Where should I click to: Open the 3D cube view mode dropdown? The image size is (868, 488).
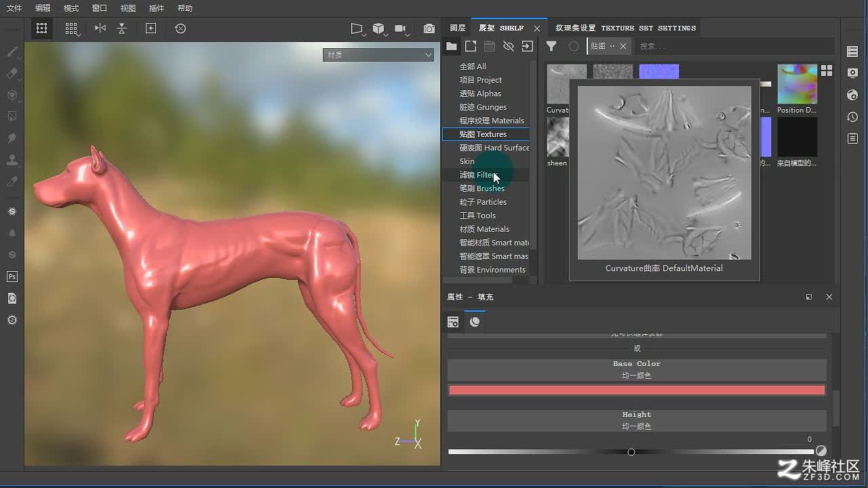point(380,28)
